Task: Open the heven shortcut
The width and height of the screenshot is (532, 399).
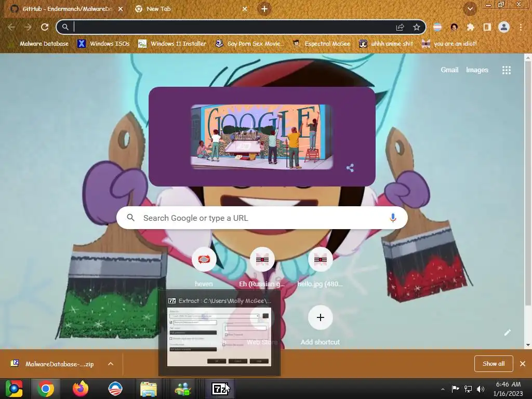Action: [x=204, y=268]
